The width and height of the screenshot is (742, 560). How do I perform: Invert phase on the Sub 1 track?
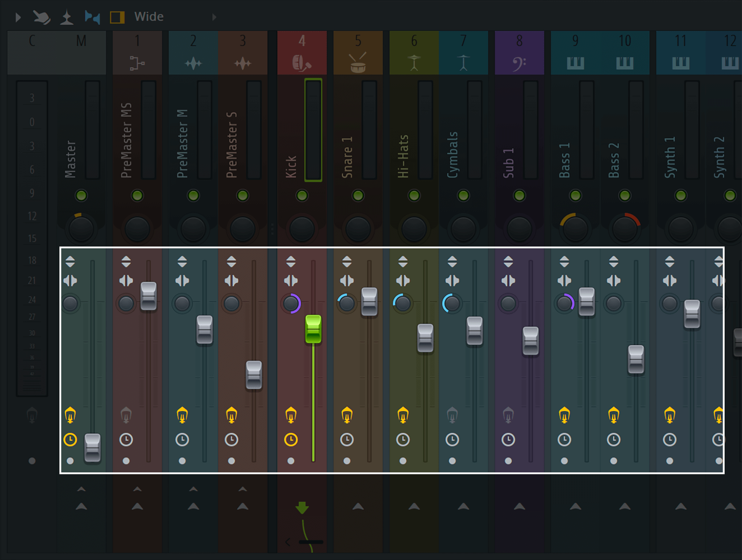[508, 261]
